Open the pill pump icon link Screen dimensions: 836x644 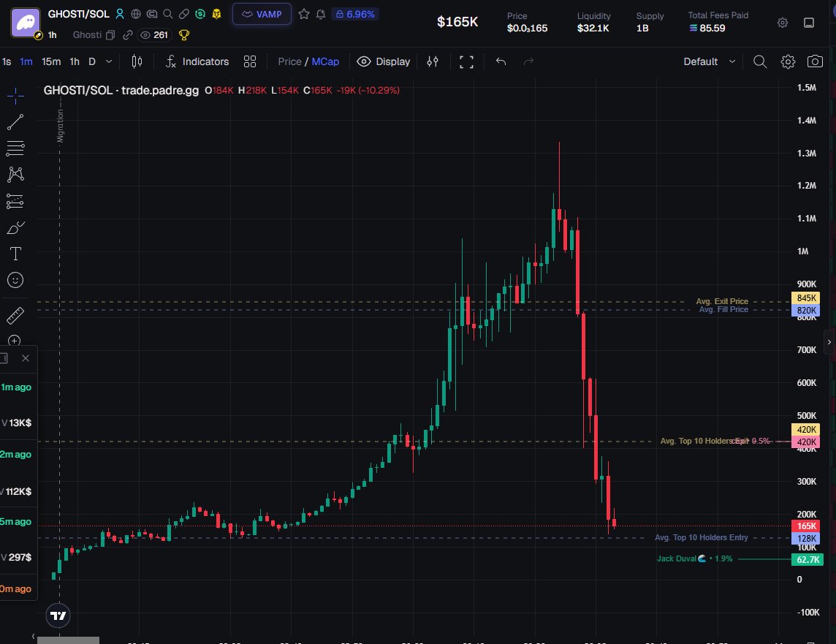[184, 14]
